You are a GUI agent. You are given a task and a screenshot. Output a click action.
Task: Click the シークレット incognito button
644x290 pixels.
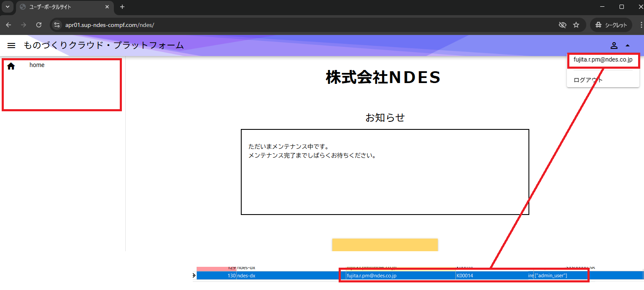[611, 25]
